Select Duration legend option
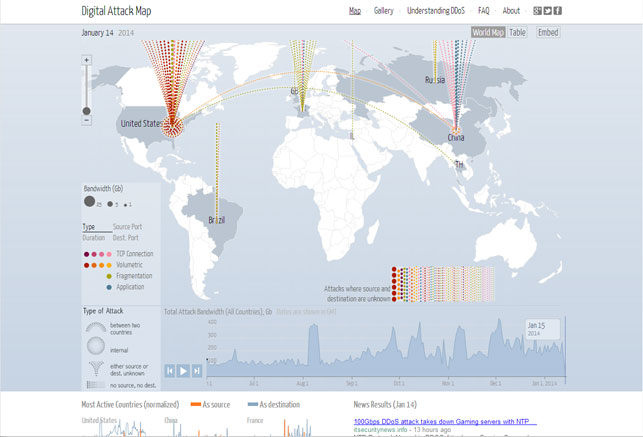Viewport: 643px width, 437px height. point(93,237)
